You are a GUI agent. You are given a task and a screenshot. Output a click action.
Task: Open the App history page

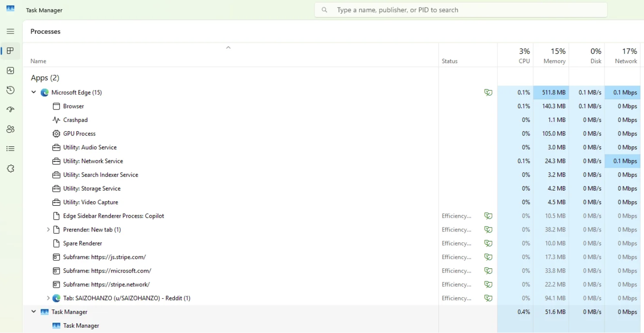click(x=10, y=90)
